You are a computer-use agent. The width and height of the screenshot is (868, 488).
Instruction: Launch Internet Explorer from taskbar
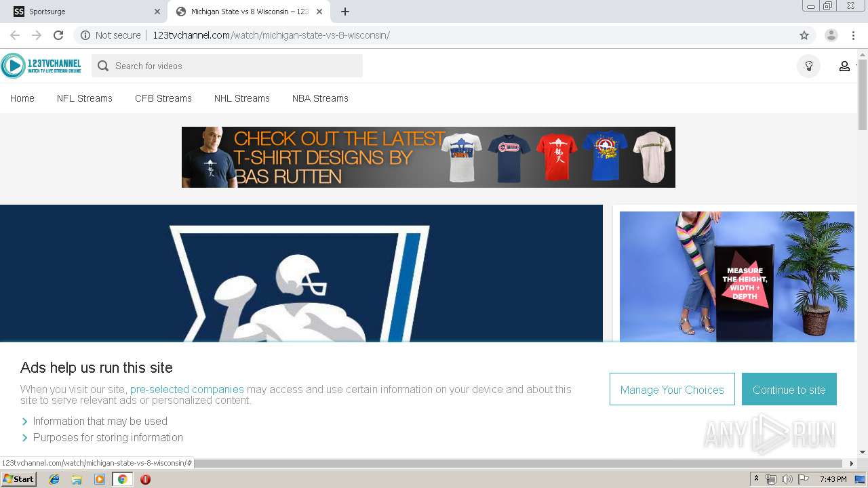54,479
